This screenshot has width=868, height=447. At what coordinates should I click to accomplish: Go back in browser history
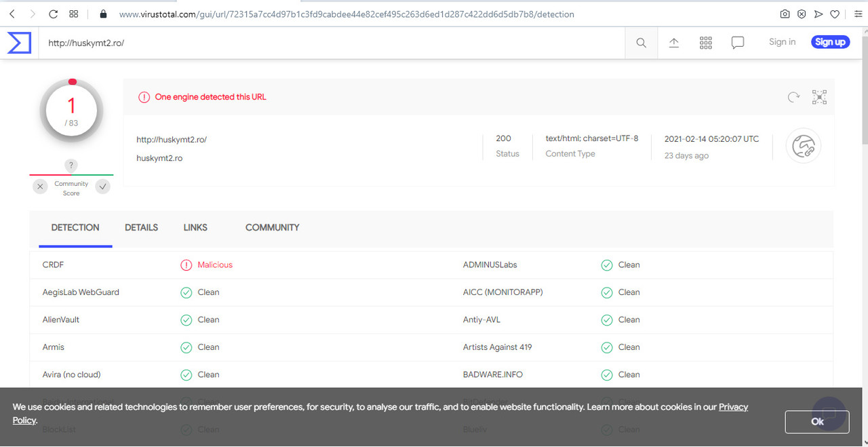click(12, 14)
